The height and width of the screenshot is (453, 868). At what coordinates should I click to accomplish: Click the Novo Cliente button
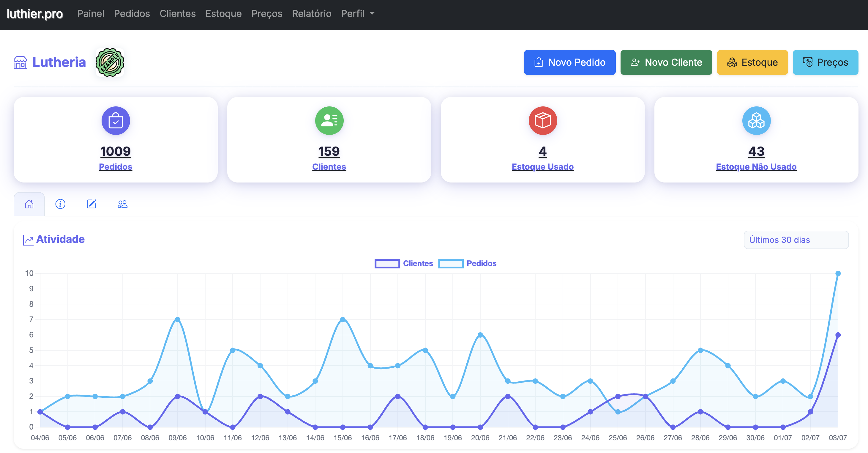pyautogui.click(x=666, y=62)
